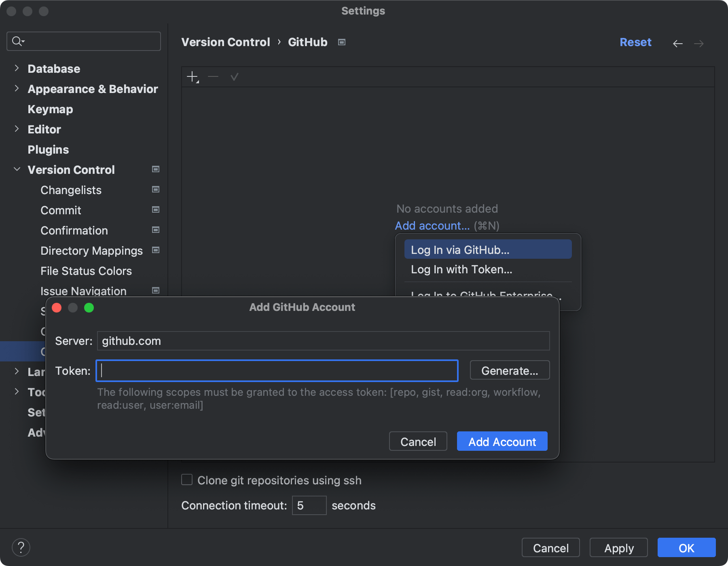Choose Log In with Token option
The height and width of the screenshot is (566, 728).
[461, 269]
